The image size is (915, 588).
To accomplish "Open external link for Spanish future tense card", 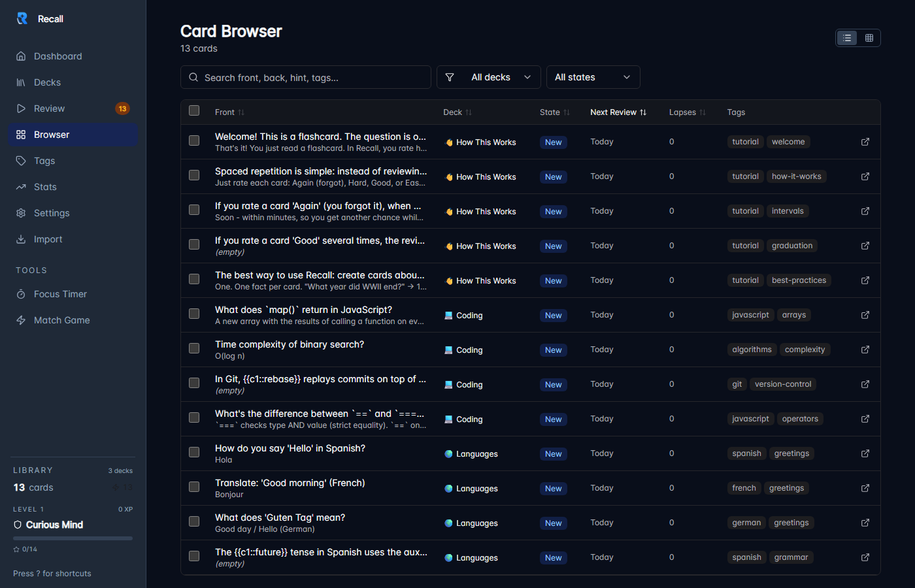I will 865,557.
